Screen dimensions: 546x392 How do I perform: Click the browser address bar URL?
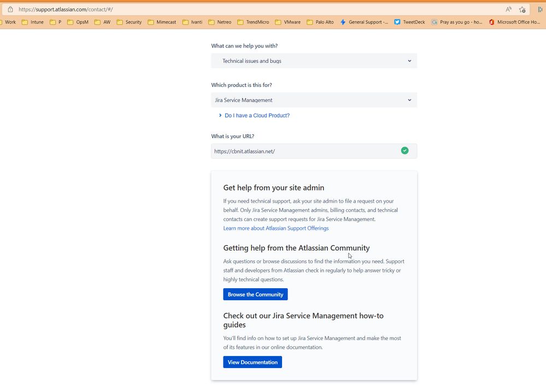pyautogui.click(x=66, y=9)
